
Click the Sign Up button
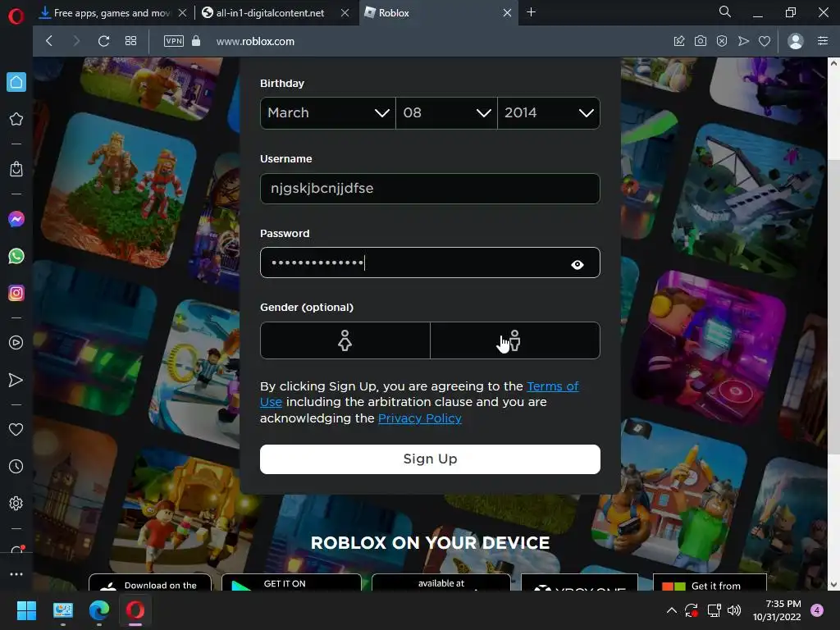pos(430,459)
